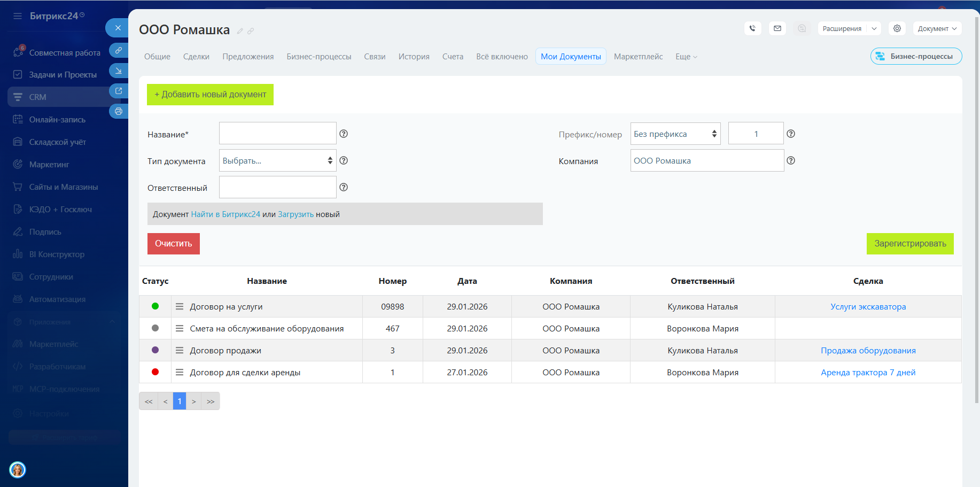Screen dimensions: 980x487
Task: Click help icon next to Название field
Action: [x=344, y=134]
